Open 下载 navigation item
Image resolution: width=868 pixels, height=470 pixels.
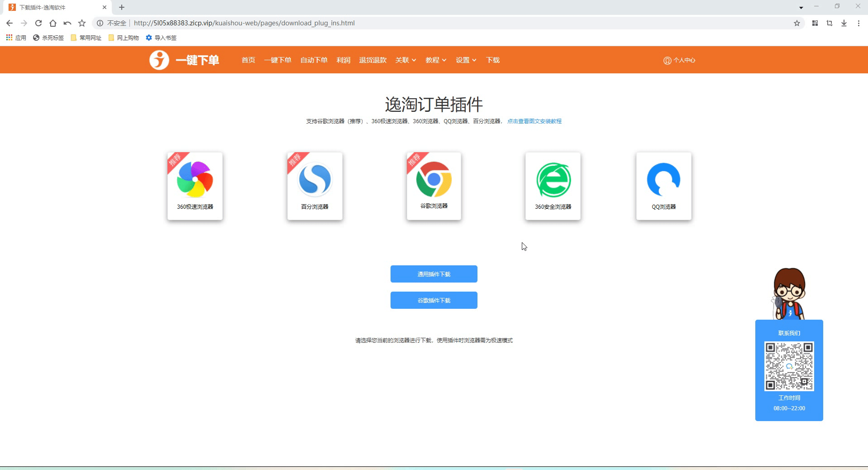point(493,60)
